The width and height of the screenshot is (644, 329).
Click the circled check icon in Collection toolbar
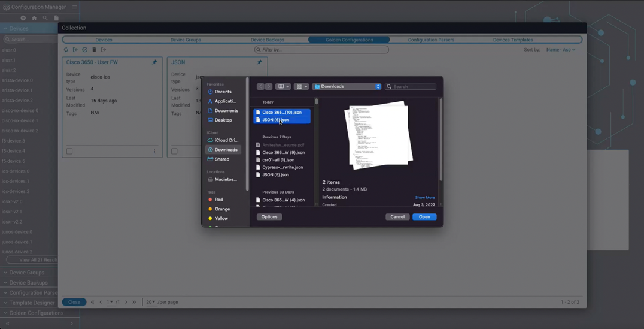pyautogui.click(x=84, y=50)
